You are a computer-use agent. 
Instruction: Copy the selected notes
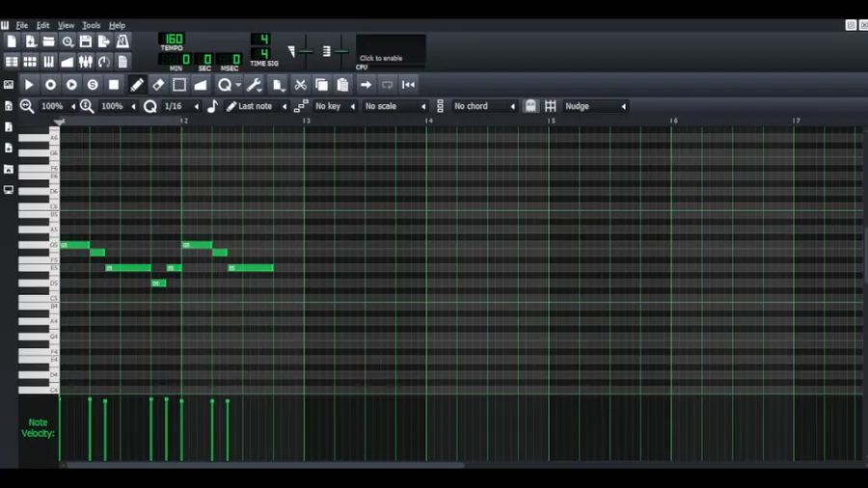pos(321,85)
